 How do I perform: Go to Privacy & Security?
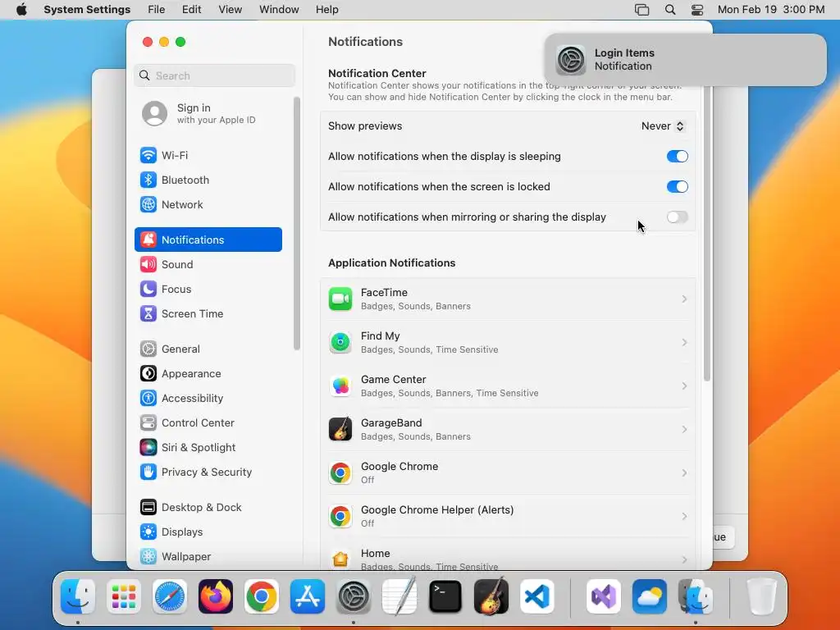coord(208,472)
